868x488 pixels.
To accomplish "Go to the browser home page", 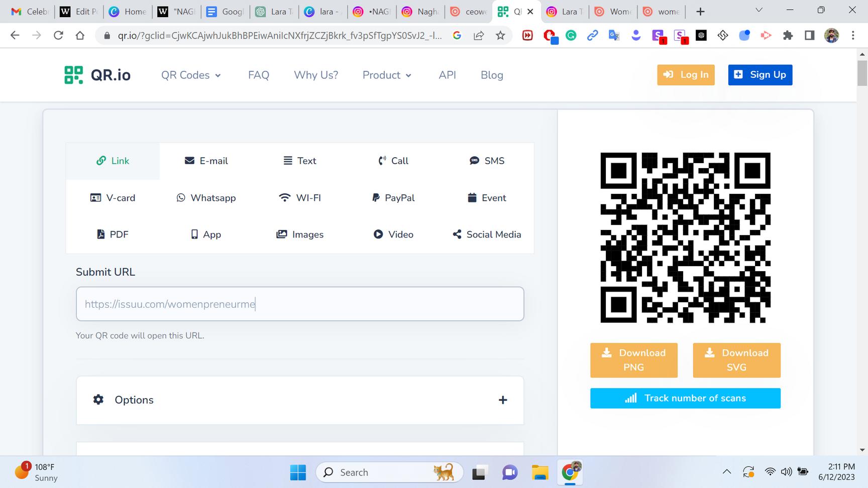I will pos(80,35).
